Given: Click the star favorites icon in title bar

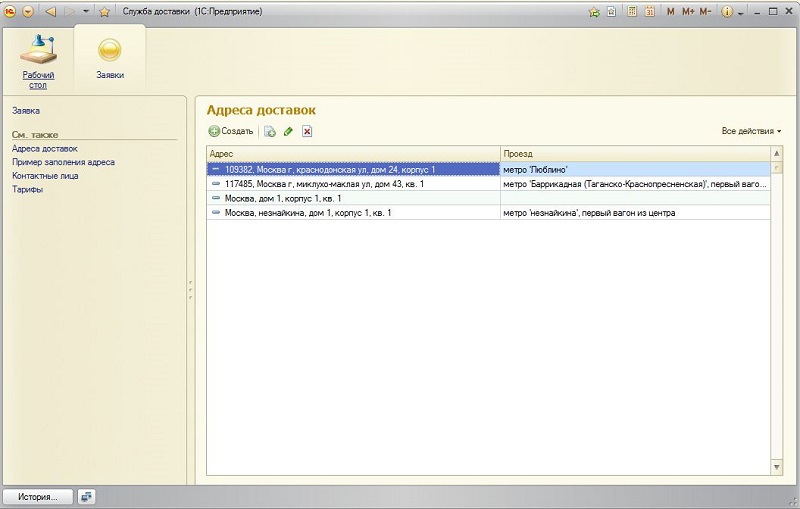Looking at the screenshot, I should [x=104, y=12].
